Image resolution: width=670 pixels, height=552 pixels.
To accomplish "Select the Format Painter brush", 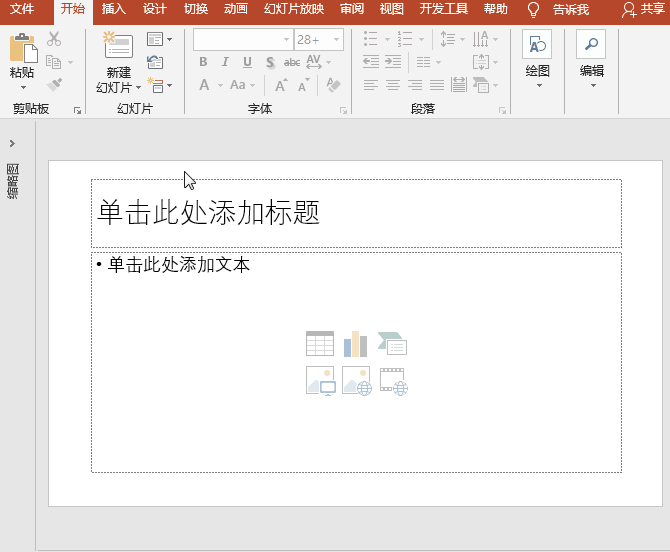I will (54, 85).
